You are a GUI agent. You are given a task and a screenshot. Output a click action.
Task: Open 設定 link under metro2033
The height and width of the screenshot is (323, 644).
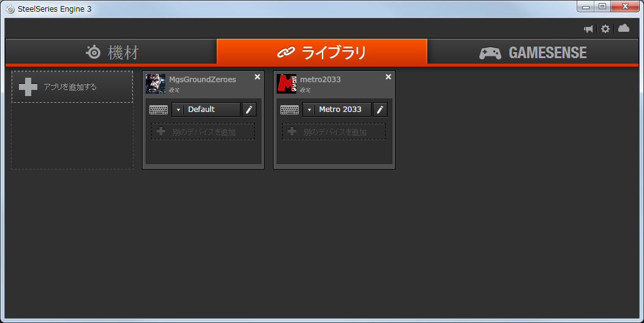305,90
